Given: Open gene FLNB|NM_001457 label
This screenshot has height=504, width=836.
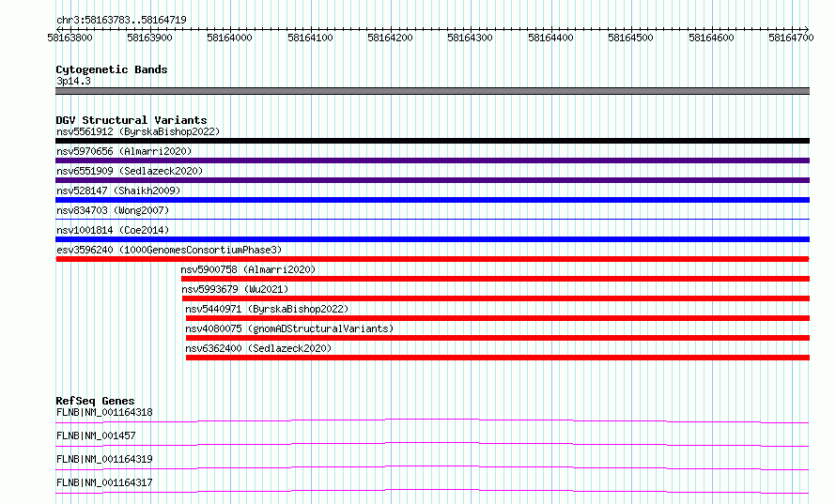Looking at the screenshot, I should [96, 435].
